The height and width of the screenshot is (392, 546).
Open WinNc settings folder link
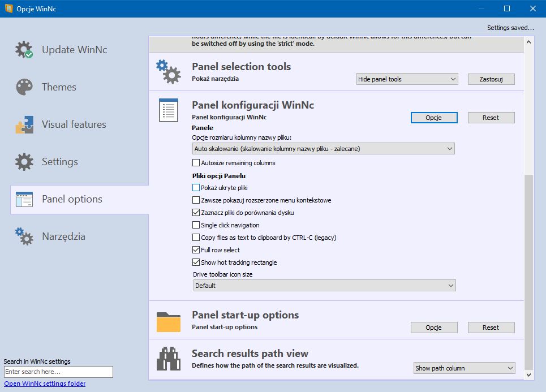pos(45,384)
